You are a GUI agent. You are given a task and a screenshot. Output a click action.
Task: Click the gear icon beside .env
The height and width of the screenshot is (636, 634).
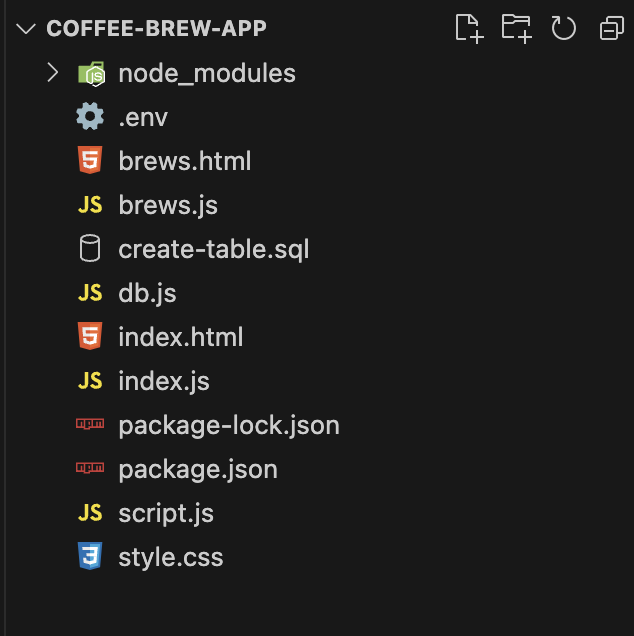tap(90, 117)
